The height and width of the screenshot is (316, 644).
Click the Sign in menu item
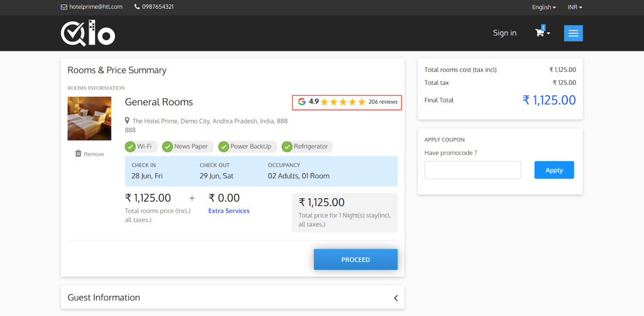[x=504, y=33]
